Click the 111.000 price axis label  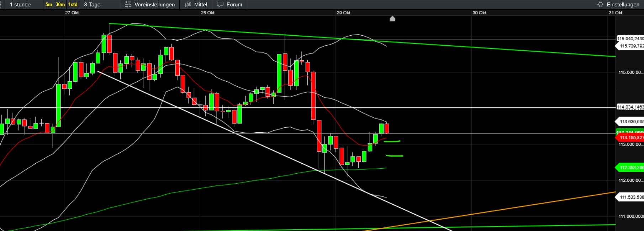point(631,216)
